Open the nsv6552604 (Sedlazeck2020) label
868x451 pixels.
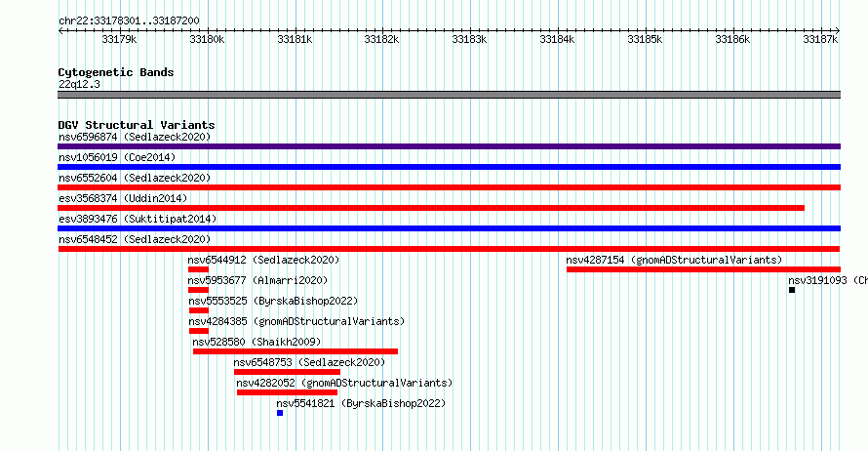135,178
